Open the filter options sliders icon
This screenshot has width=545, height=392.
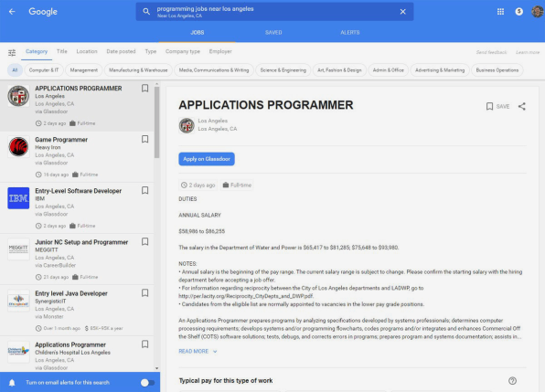(12, 52)
